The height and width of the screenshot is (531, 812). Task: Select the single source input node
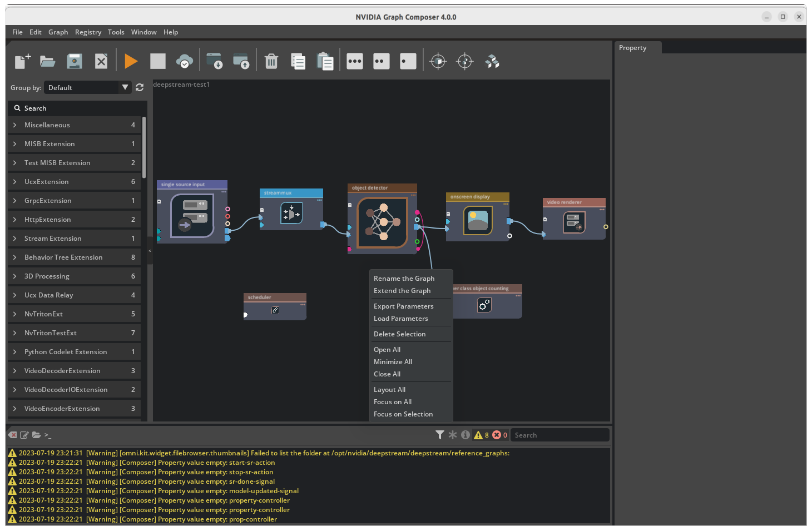pos(192,212)
